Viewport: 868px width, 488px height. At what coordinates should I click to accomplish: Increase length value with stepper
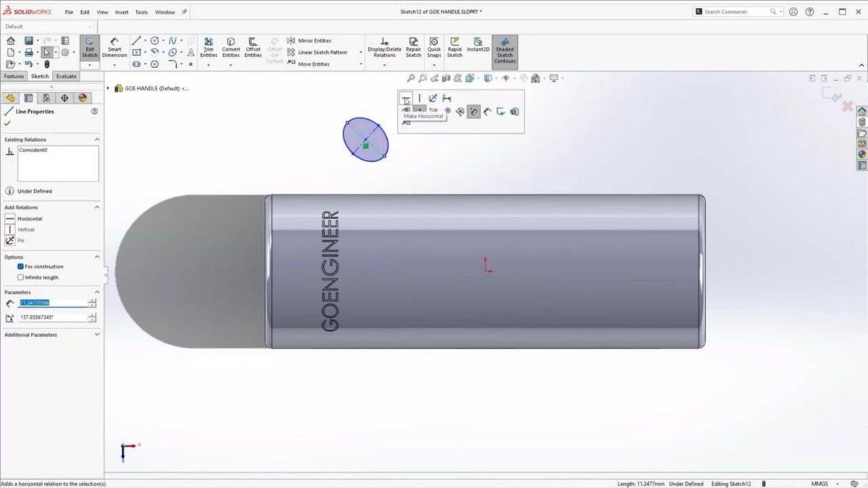92,301
